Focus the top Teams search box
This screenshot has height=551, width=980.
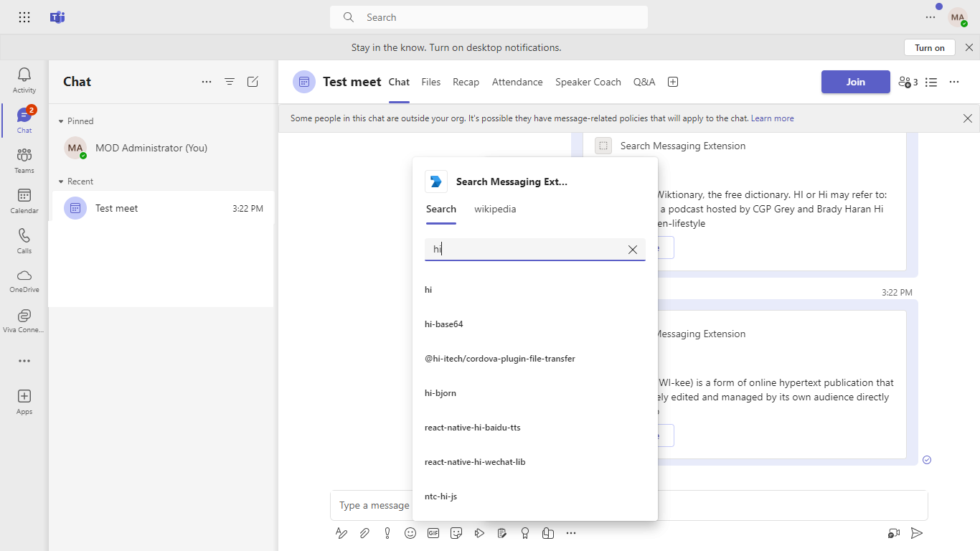click(x=489, y=17)
